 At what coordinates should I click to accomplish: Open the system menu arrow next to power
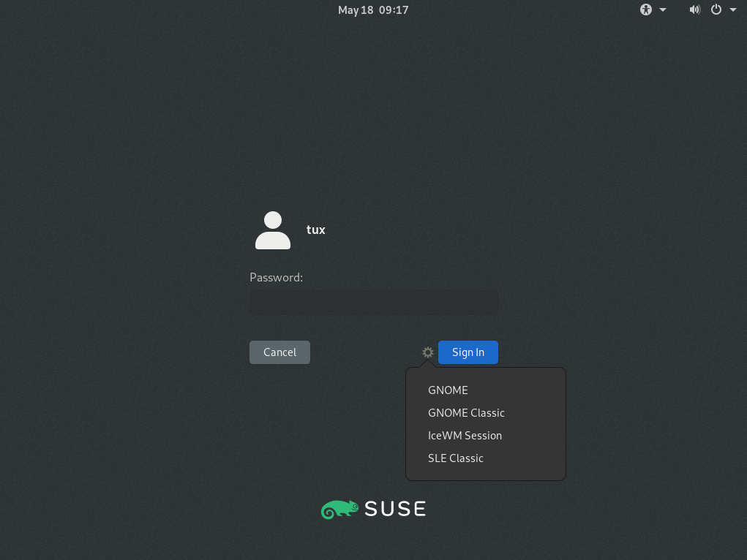pos(733,10)
